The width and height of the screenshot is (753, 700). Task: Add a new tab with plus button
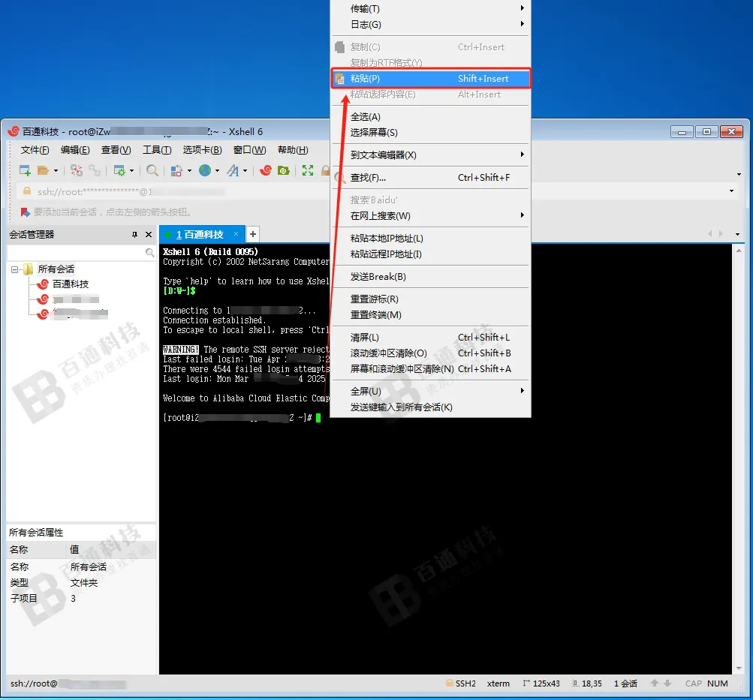tap(252, 234)
